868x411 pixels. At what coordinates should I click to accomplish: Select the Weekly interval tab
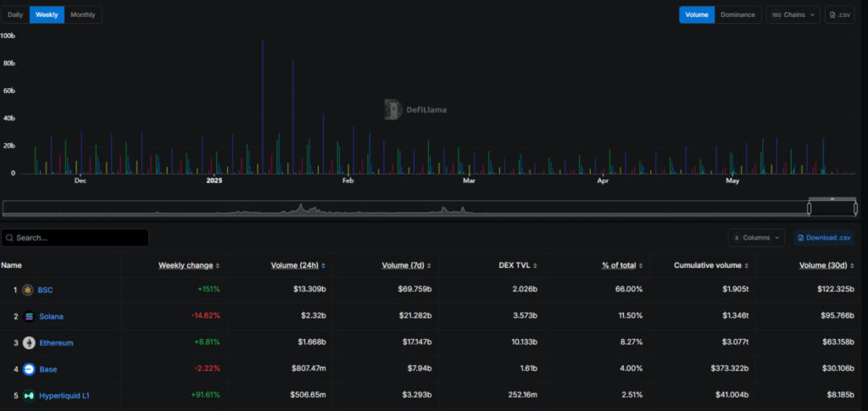coord(47,15)
